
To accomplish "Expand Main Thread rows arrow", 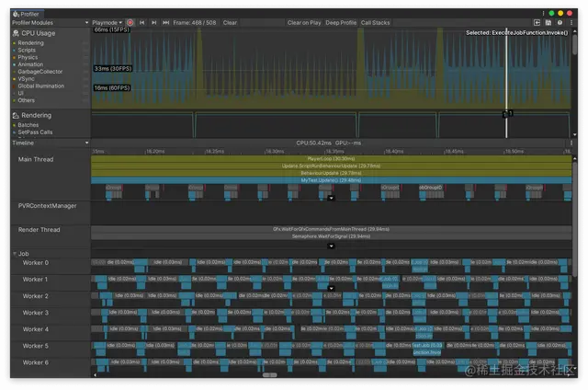I will click(x=331, y=198).
